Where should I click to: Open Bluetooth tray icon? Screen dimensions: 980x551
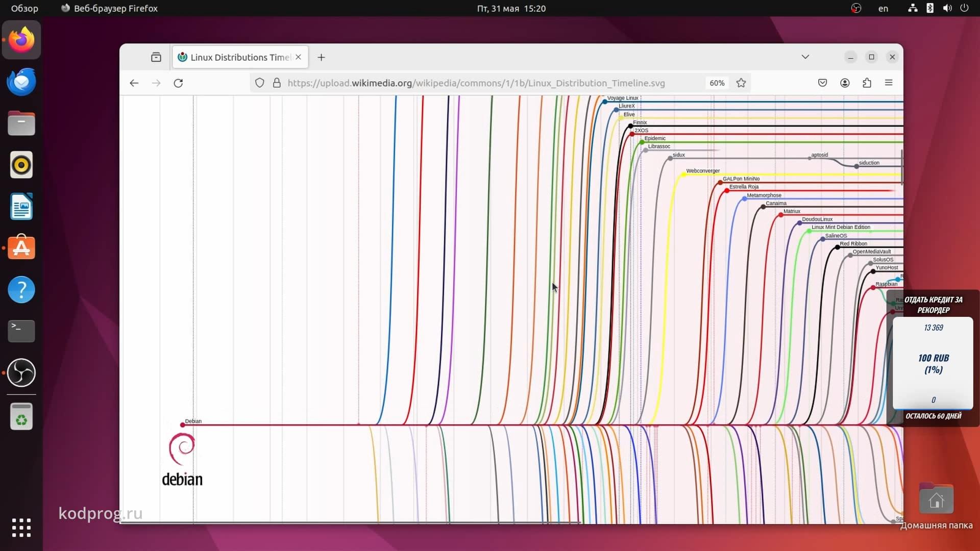point(930,8)
